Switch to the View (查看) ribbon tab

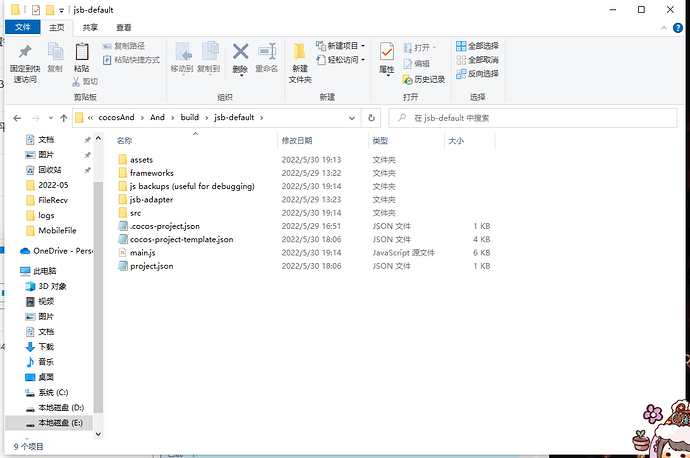124,27
